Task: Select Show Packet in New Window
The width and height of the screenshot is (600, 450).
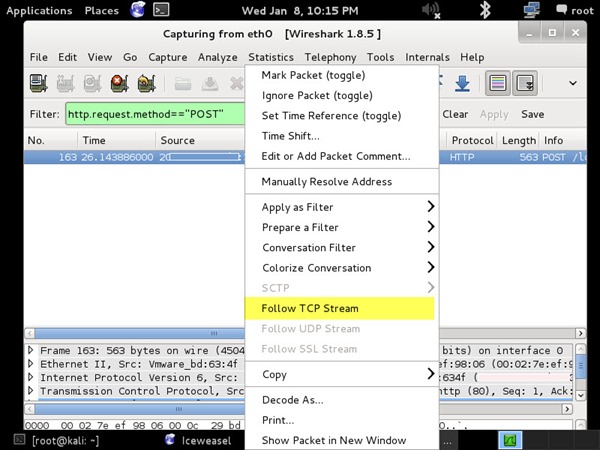Action: coord(341,440)
